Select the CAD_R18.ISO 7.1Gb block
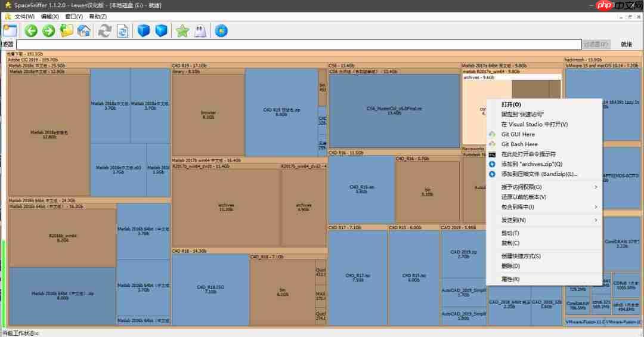This screenshot has height=337, width=644. pyautogui.click(x=210, y=289)
